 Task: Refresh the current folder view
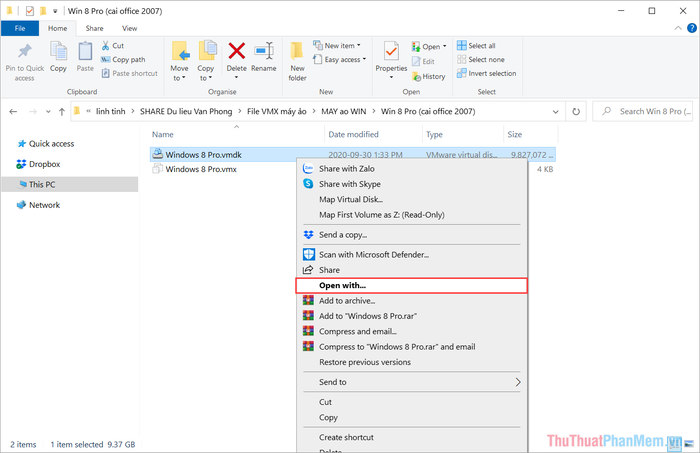coord(576,112)
